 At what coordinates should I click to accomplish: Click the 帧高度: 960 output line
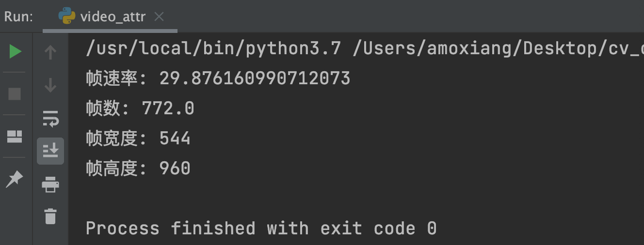[x=138, y=168]
